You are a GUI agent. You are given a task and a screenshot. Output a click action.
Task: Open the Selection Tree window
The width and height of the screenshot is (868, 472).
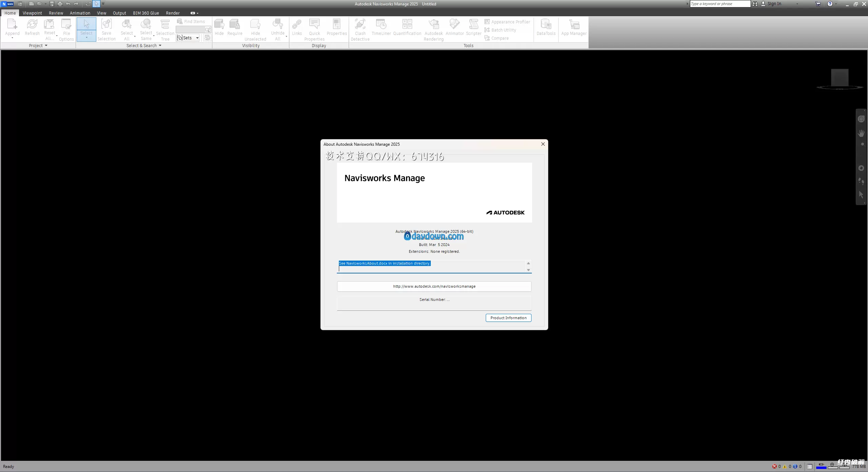click(x=165, y=30)
